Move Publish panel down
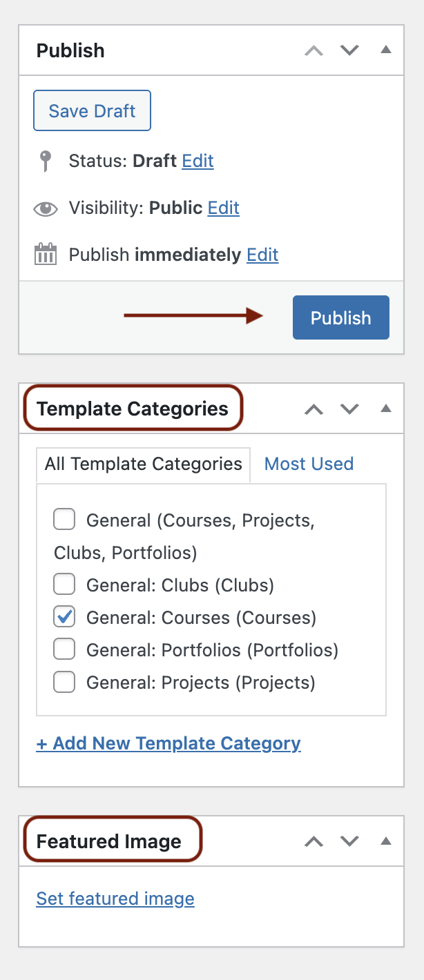The image size is (424, 980). [x=350, y=50]
